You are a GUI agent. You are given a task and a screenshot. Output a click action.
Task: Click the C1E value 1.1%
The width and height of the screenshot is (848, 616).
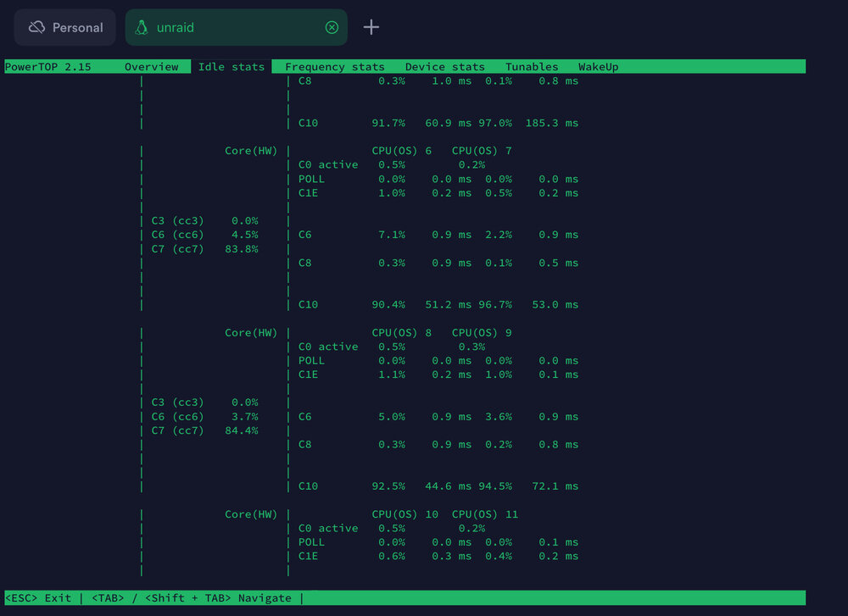(x=392, y=375)
